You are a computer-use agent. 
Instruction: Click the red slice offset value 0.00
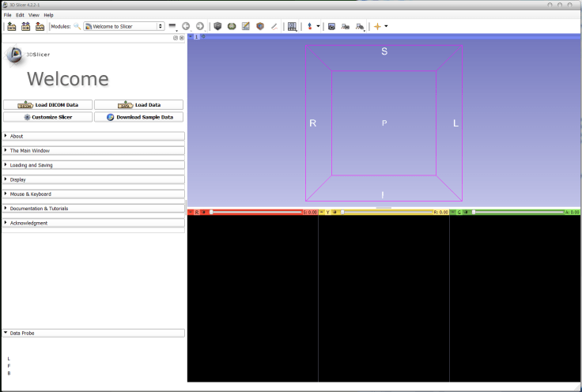tap(310, 212)
